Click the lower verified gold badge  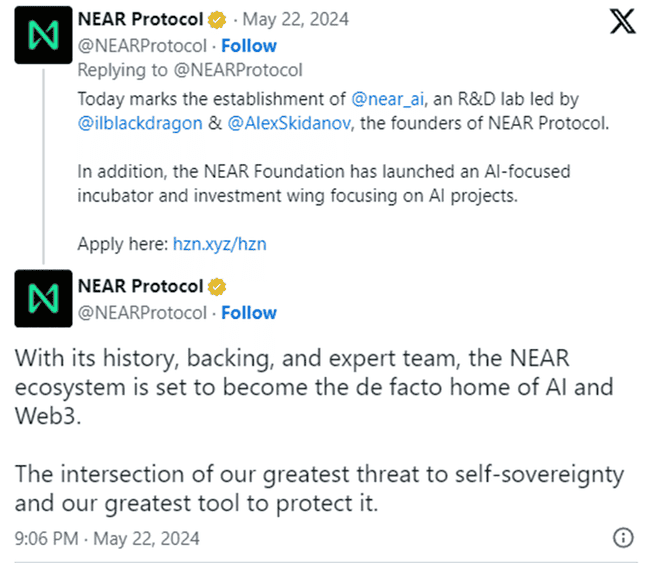[215, 287]
